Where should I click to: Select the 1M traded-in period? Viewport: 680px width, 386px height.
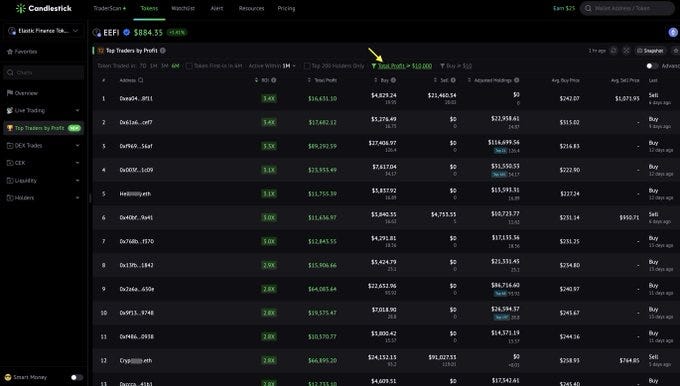tap(154, 66)
